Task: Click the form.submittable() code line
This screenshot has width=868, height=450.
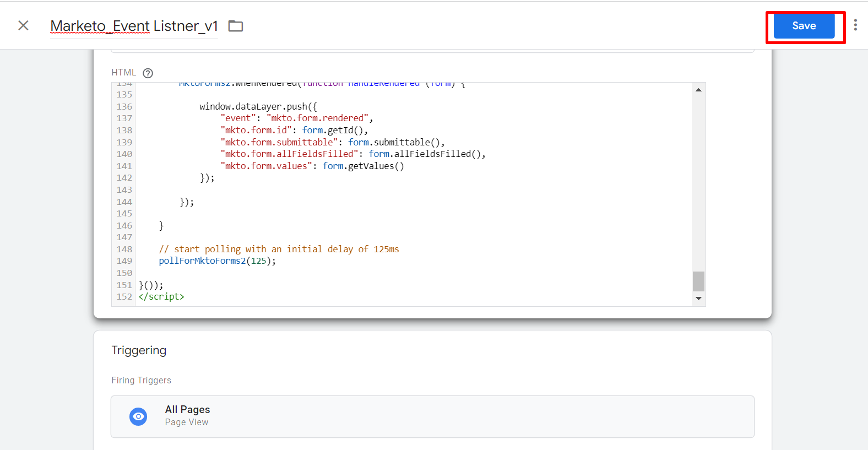Action: point(332,142)
